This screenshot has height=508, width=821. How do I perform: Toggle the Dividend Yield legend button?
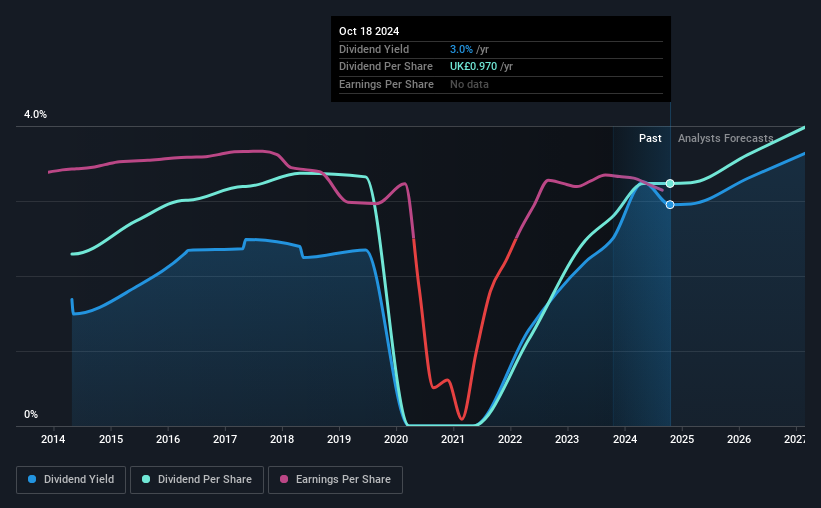[x=71, y=480]
